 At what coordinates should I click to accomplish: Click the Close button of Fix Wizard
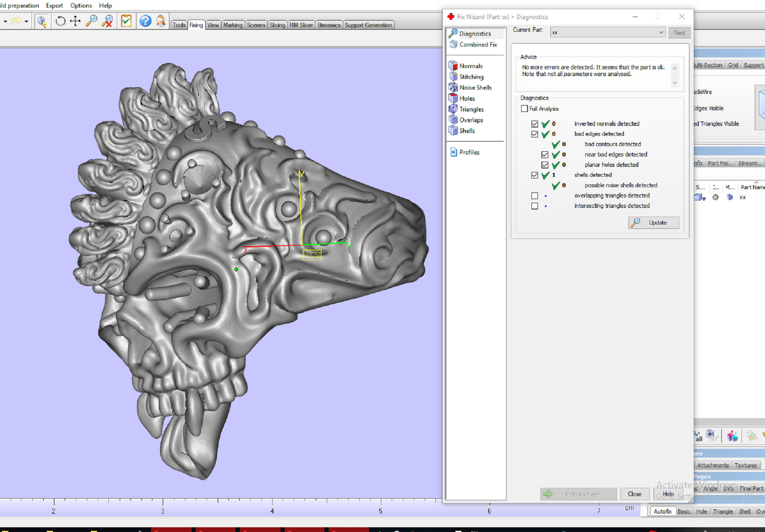(x=635, y=493)
